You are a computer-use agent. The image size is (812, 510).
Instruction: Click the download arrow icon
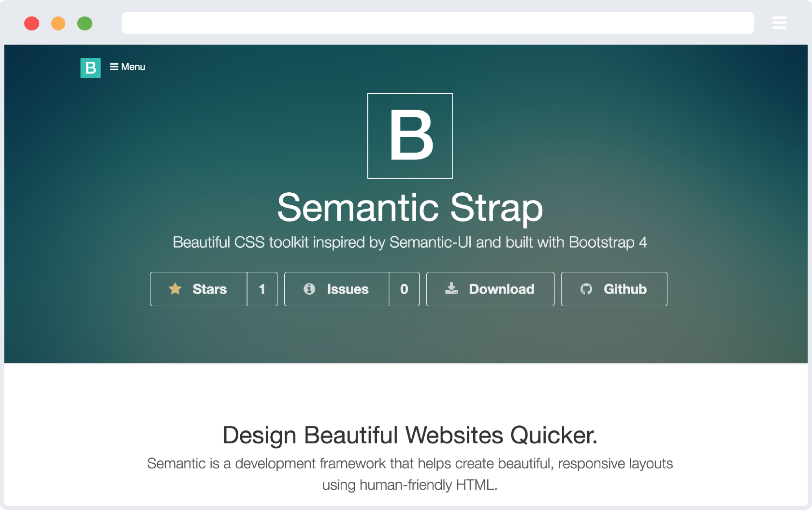[x=451, y=289]
